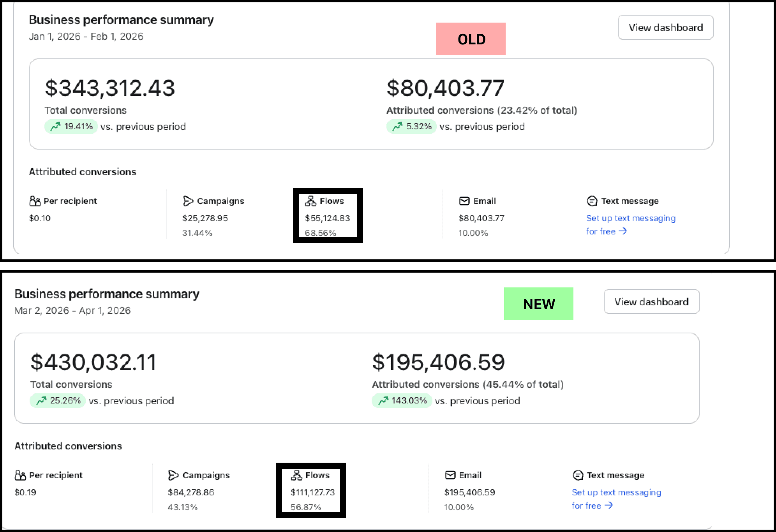Image resolution: width=776 pixels, height=532 pixels.
Task: Open the text messaging setup link in OLD panel
Action: coord(630,218)
